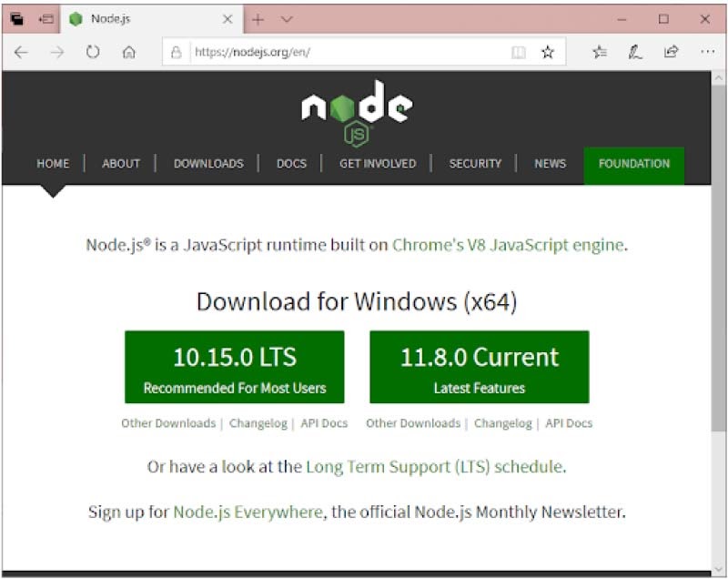728x579 pixels.
Task: Open a new tab with plus
Action: 258,19
